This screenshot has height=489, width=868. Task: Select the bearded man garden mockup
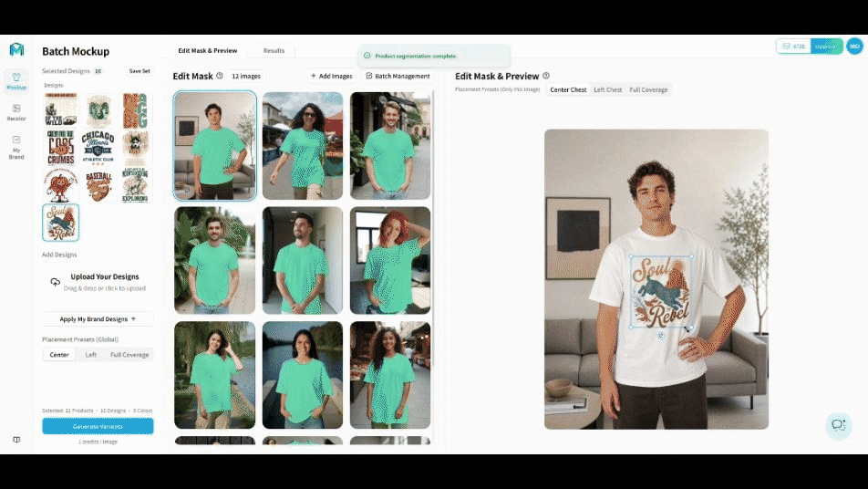[215, 260]
